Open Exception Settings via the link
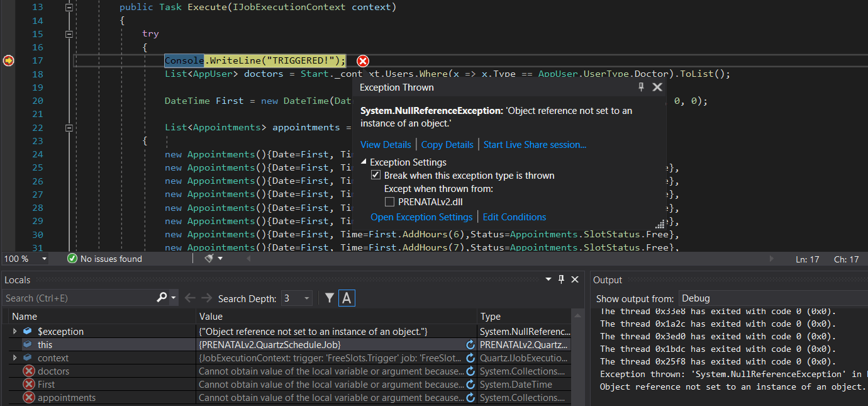 [x=421, y=217]
